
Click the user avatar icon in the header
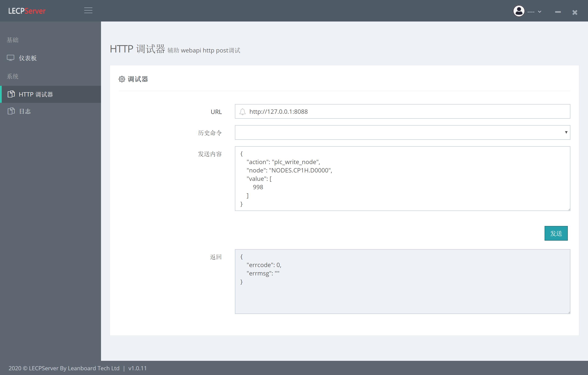pyautogui.click(x=519, y=11)
